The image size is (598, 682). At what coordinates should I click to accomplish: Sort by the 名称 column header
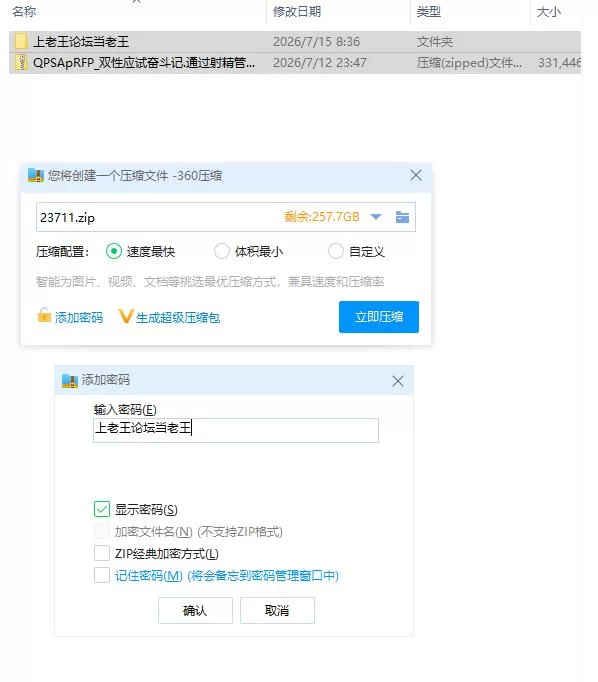[x=24, y=11]
